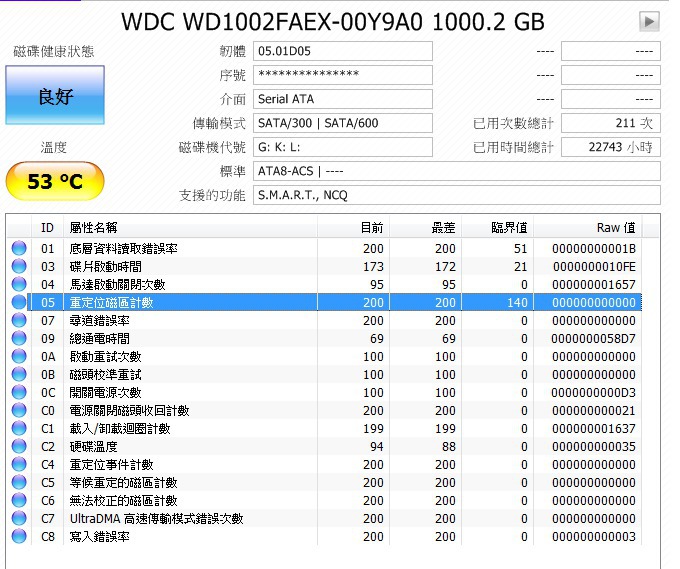680x569 pixels.
Task: Click the 最差 column header
Action: point(425,227)
